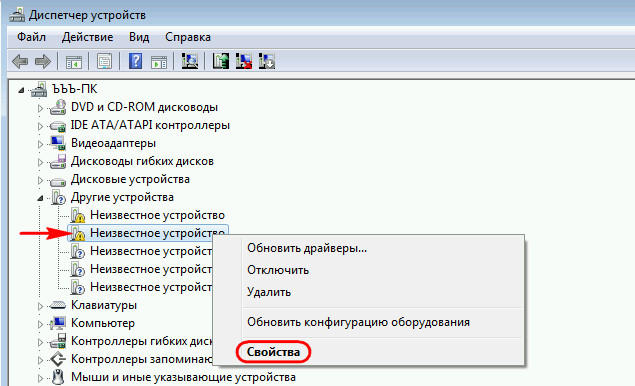Toggle the show/hide action pane toolbar icon
Viewport: 635px width, 386px height.
click(x=159, y=62)
